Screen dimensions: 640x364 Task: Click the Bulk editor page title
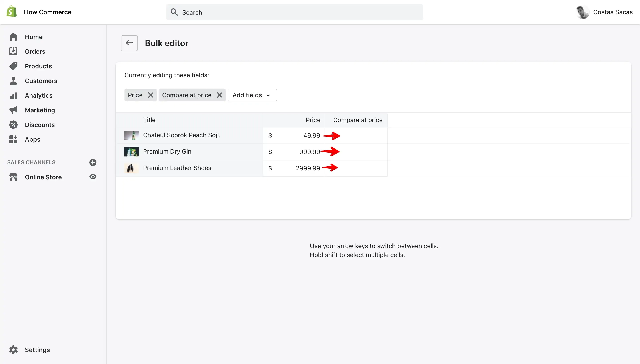click(166, 43)
